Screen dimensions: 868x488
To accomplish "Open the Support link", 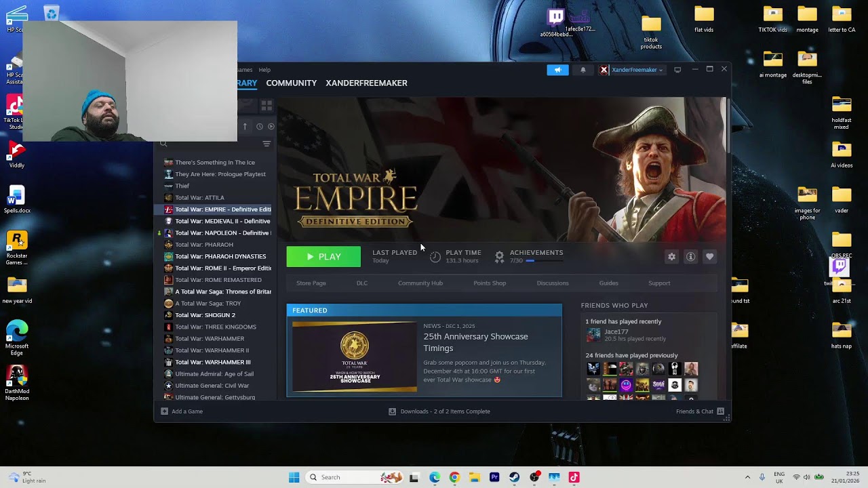I will pos(659,283).
